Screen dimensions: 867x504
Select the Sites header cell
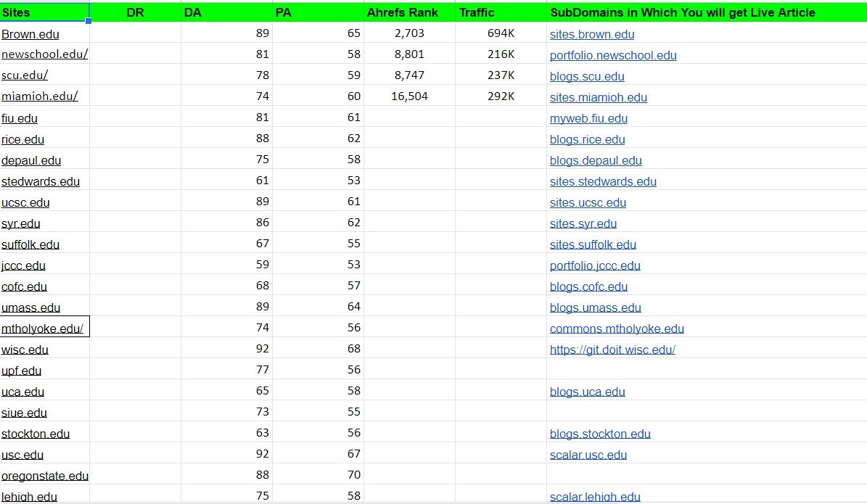click(44, 12)
